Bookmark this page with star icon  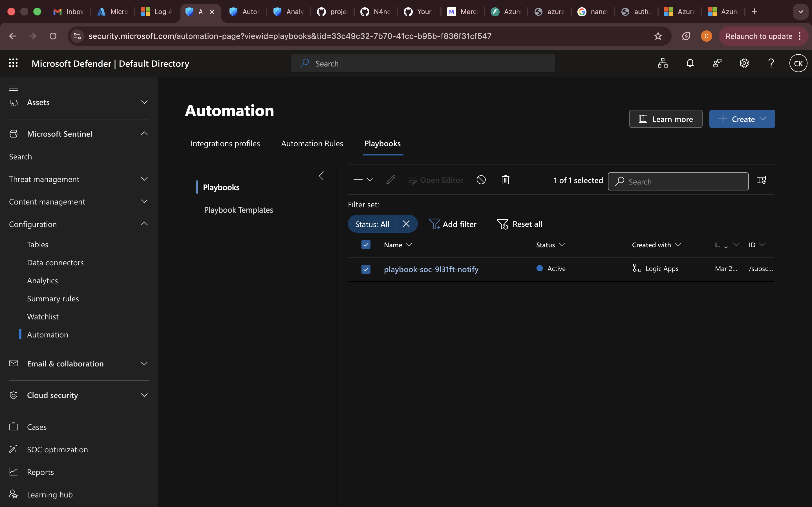[x=658, y=36]
